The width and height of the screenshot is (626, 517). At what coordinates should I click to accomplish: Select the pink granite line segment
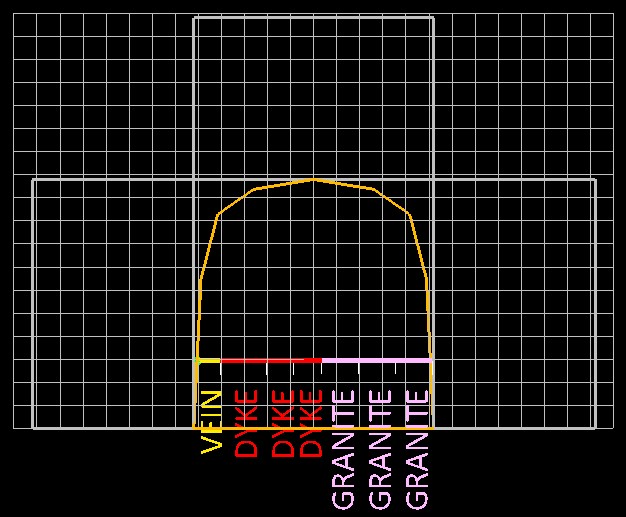point(376,361)
